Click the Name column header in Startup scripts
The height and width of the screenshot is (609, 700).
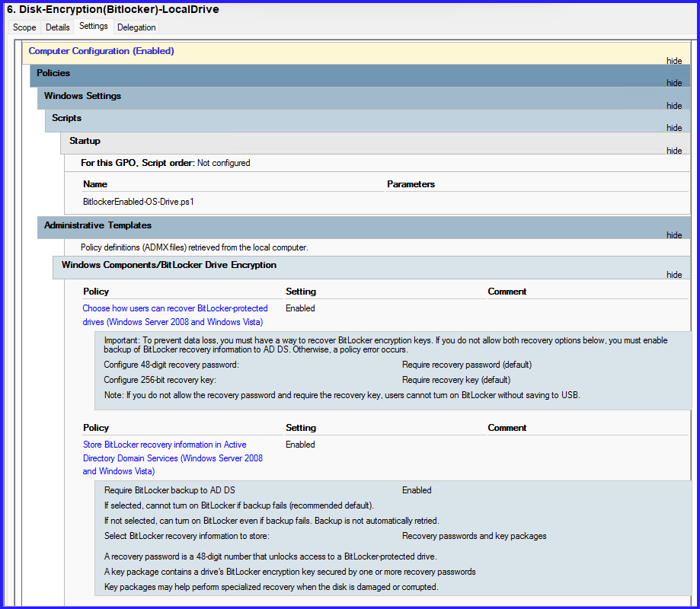click(x=95, y=184)
